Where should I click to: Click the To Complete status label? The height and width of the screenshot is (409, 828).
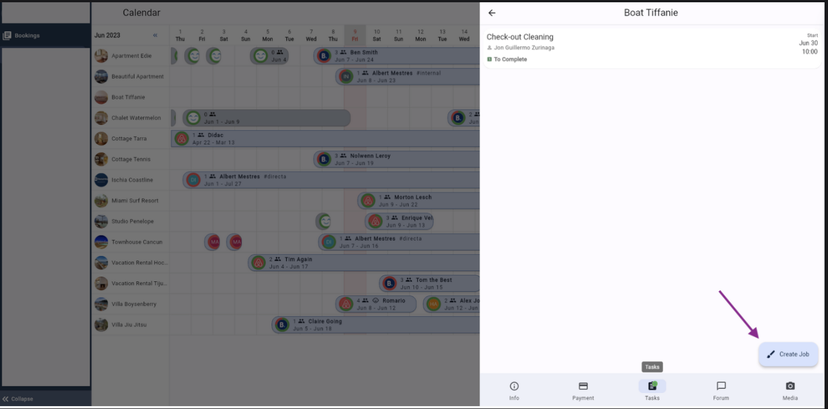pyautogui.click(x=507, y=60)
